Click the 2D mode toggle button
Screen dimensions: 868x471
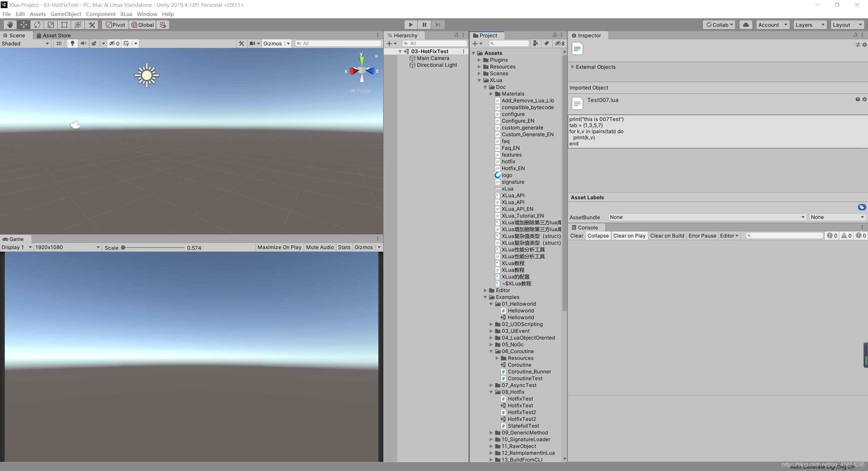60,43
